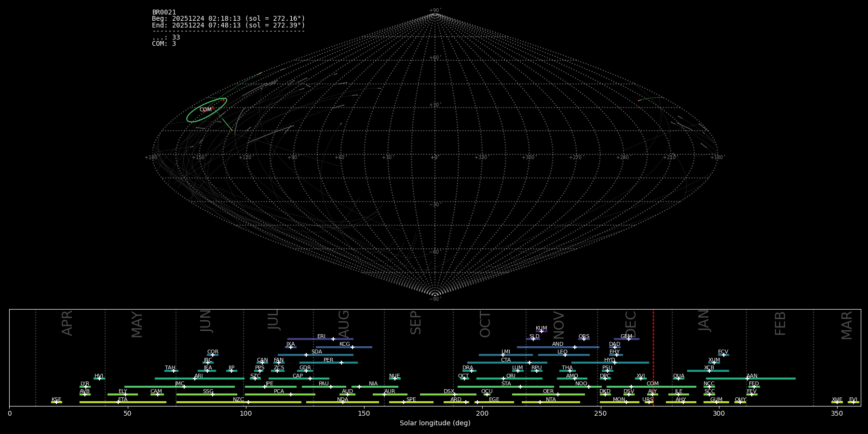The image size is (868, 434).
Task: Pick the LYR shower peak cross
Action: pyautogui.click(x=86, y=387)
